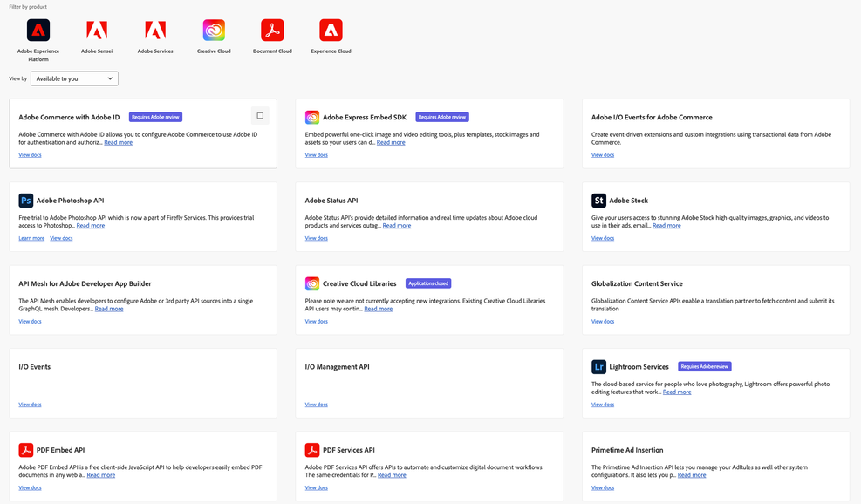Viewport: 861px width, 504px height.
Task: Click Requires Adobe review badge on Adobe Commerce
Action: (155, 117)
